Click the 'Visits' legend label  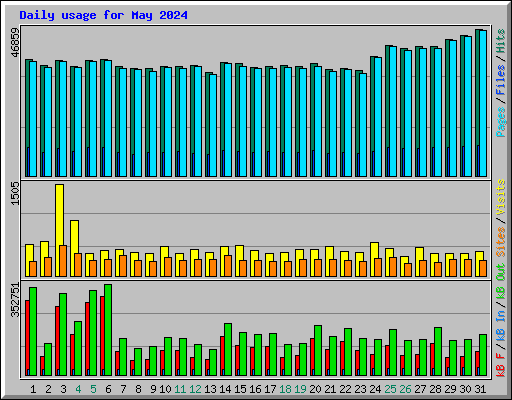501,197
